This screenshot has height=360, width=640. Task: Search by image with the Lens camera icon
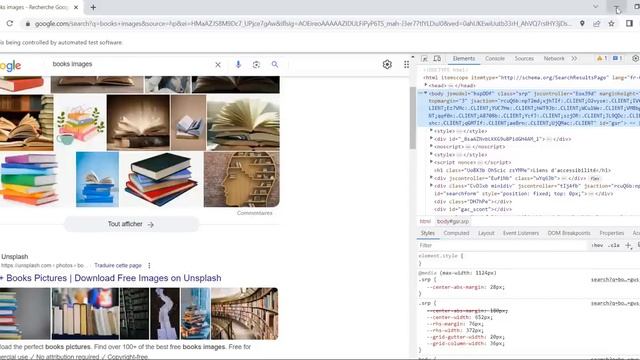(x=256, y=64)
